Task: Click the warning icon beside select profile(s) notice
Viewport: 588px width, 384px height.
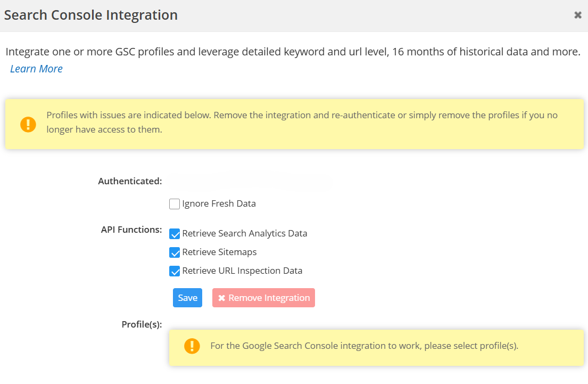Action: pyautogui.click(x=192, y=346)
